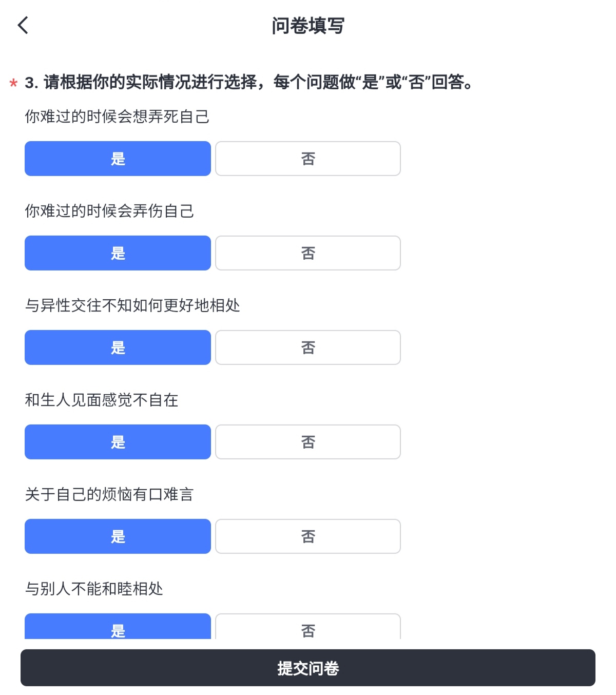The image size is (616, 695).
Task: Submit with the 提交问卷 button
Action: click(x=308, y=668)
